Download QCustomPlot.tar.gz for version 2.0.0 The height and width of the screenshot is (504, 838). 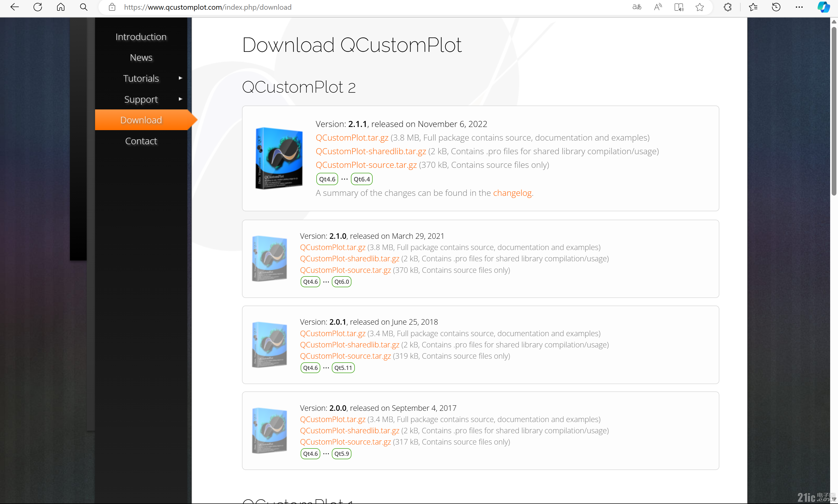[333, 419]
